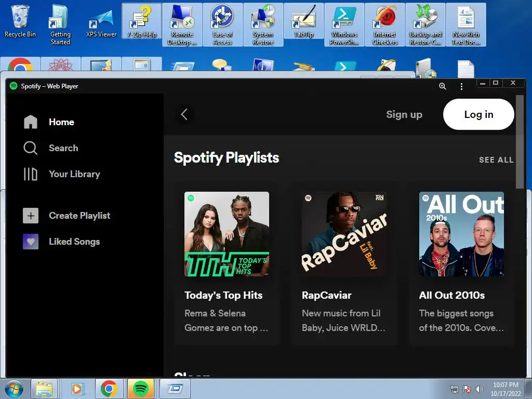
Task: Click the Spotify taskbar button
Action: pos(141,389)
